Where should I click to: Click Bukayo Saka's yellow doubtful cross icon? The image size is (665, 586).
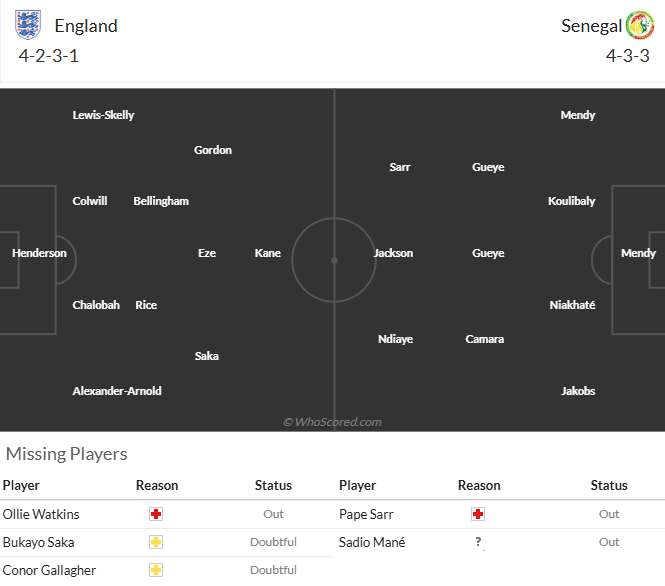click(x=156, y=542)
